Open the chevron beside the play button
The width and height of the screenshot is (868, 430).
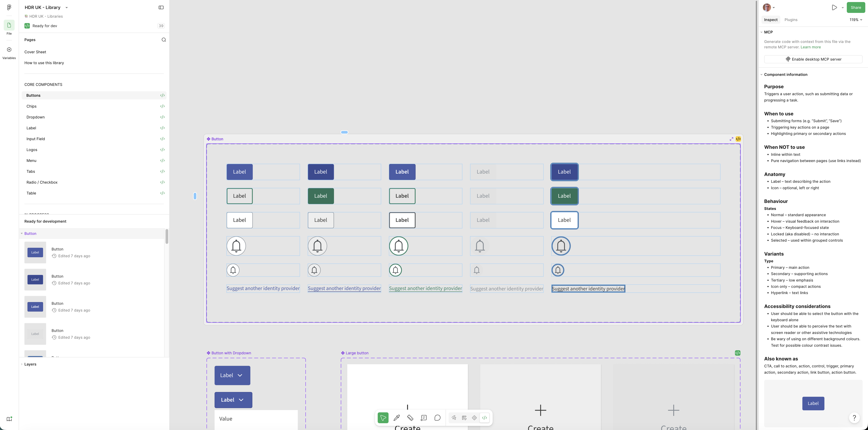(x=843, y=7)
